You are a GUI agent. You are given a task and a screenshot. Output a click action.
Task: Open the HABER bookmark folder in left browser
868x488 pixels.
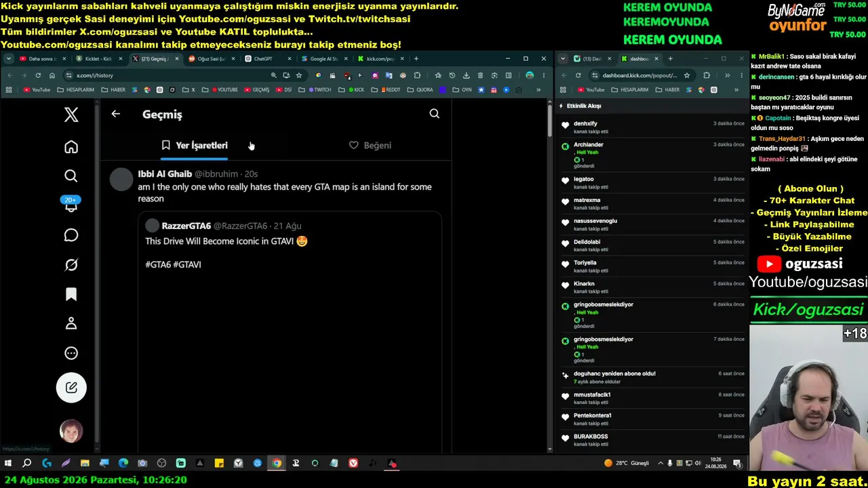[x=113, y=89]
